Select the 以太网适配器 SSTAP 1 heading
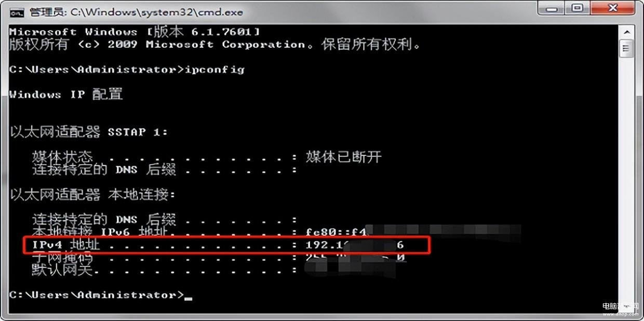 click(x=89, y=132)
